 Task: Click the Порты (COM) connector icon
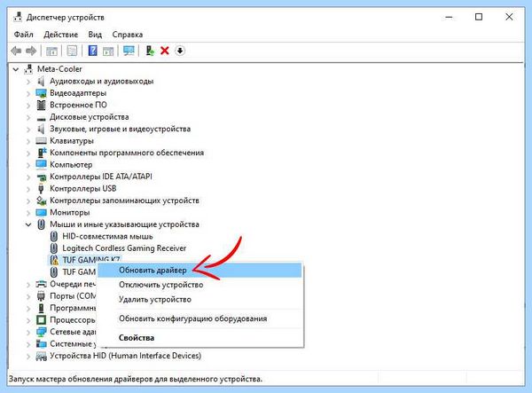(41, 296)
